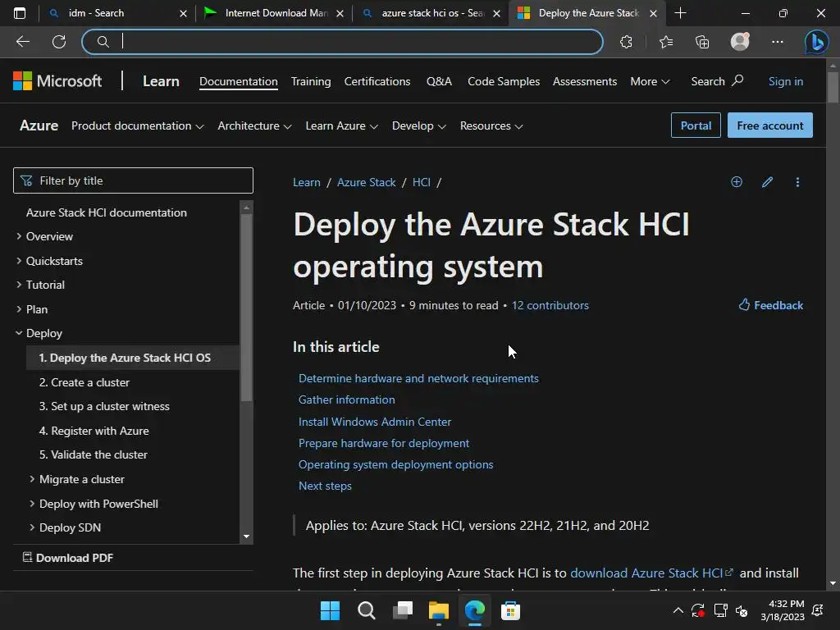Screen dimensions: 840x630
Task: Select 4. Register with Azure
Action: pyautogui.click(x=94, y=431)
